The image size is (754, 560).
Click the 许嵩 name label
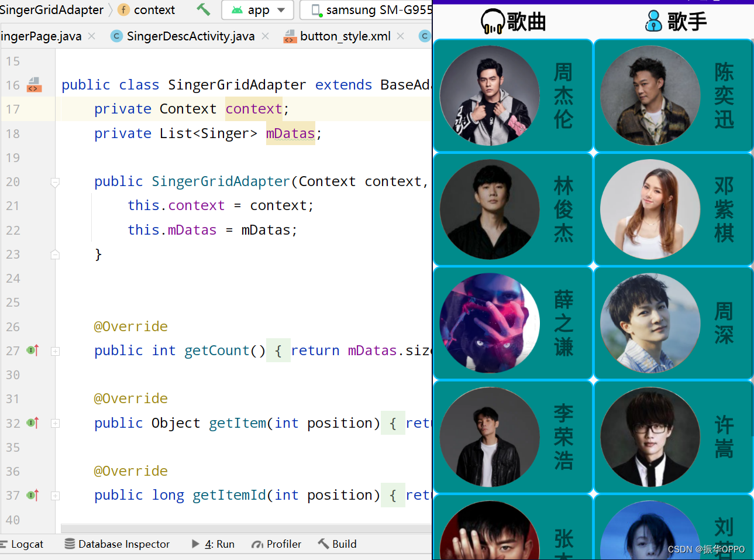click(x=724, y=437)
